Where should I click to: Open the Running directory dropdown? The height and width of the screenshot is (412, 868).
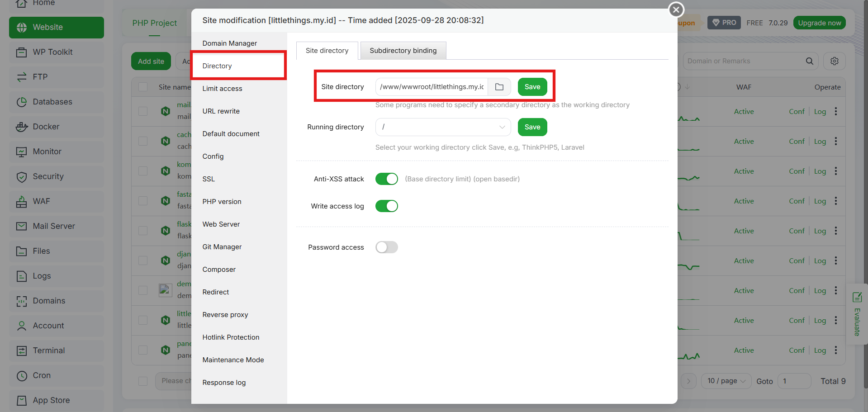click(443, 127)
